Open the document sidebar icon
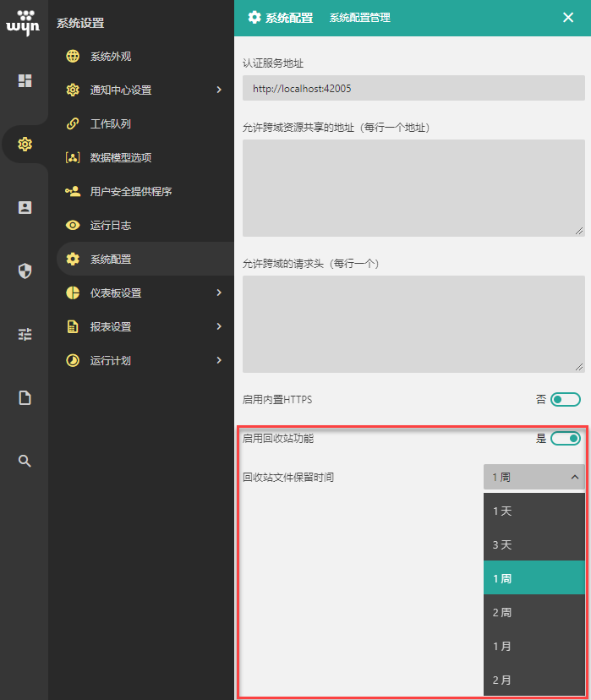591x700 pixels. pyautogui.click(x=25, y=398)
